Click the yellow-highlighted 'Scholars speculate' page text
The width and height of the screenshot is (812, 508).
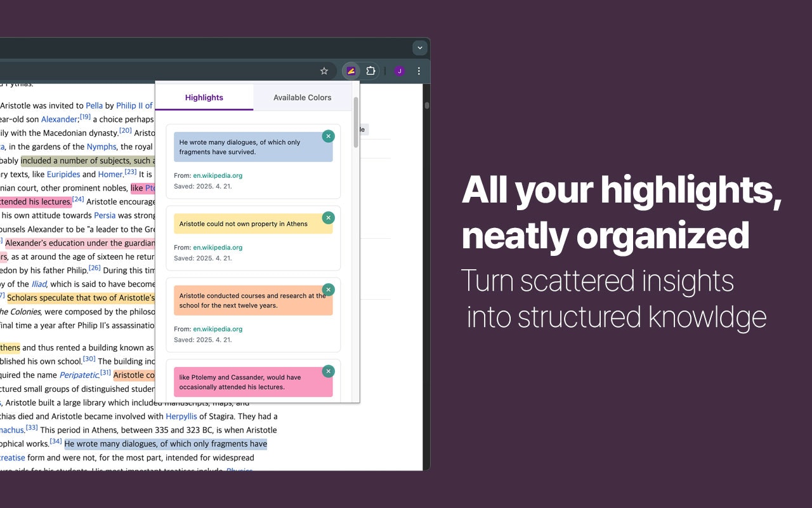(x=81, y=298)
